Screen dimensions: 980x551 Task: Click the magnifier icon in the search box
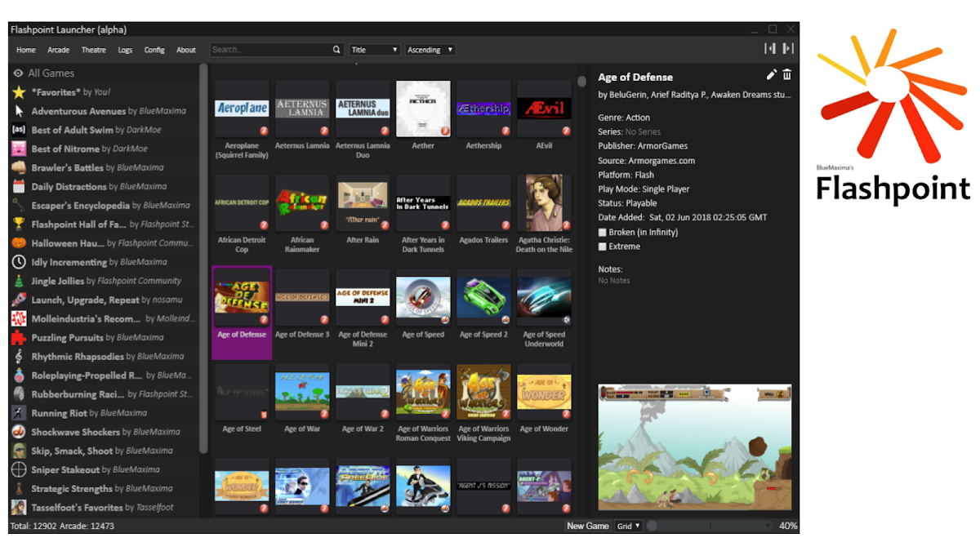pyautogui.click(x=336, y=50)
